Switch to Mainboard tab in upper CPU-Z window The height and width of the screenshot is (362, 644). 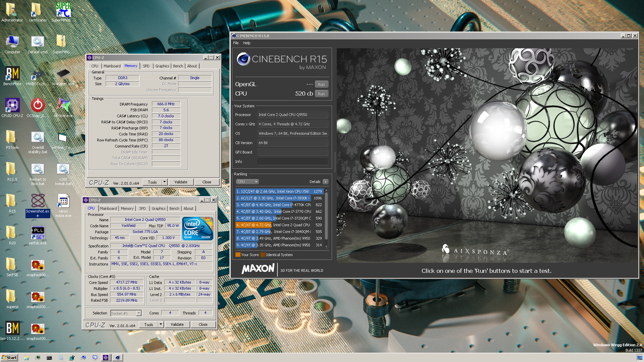coord(112,66)
